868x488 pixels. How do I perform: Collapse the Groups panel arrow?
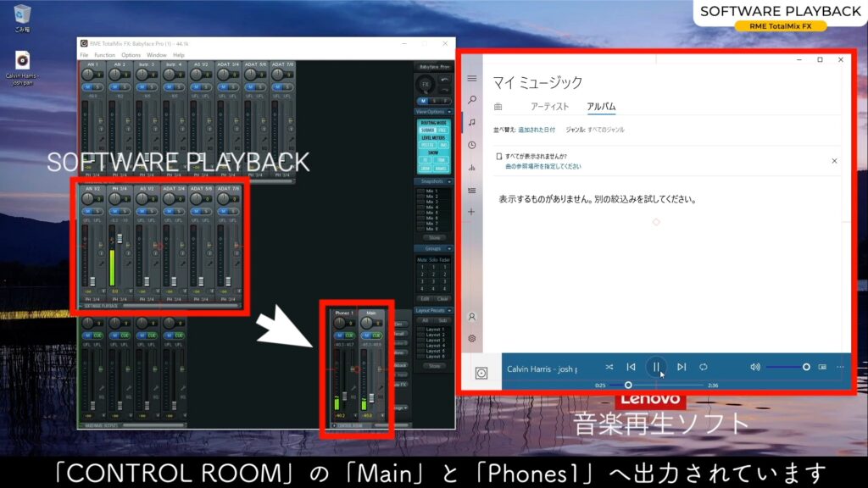coord(449,248)
